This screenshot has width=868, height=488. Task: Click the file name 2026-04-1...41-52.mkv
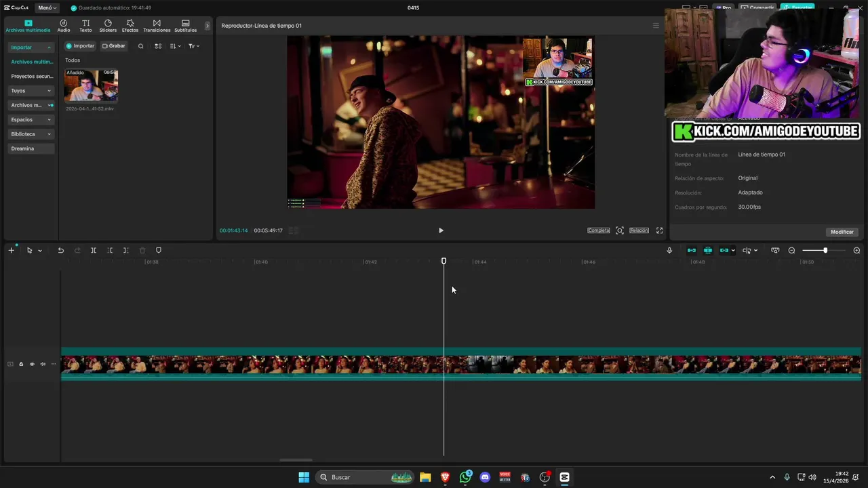click(90, 108)
